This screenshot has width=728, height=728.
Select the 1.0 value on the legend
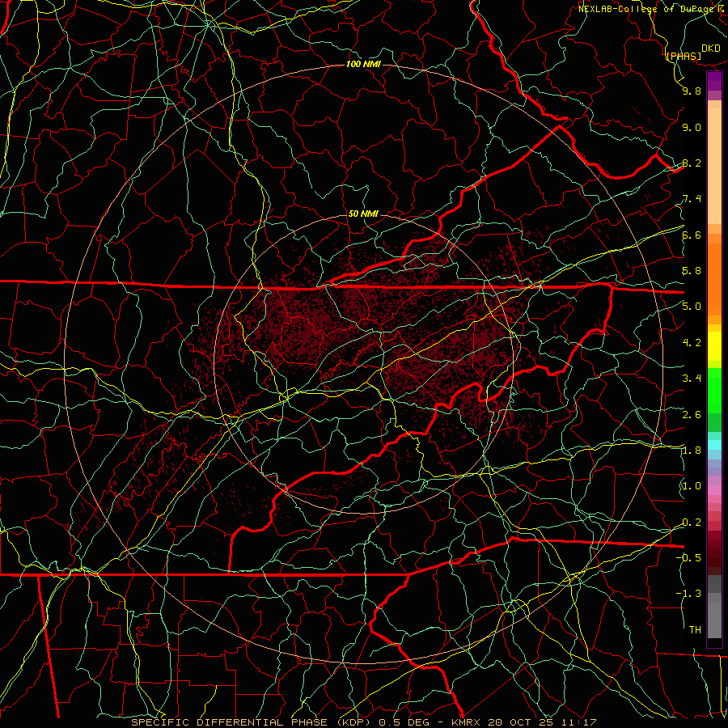692,486
